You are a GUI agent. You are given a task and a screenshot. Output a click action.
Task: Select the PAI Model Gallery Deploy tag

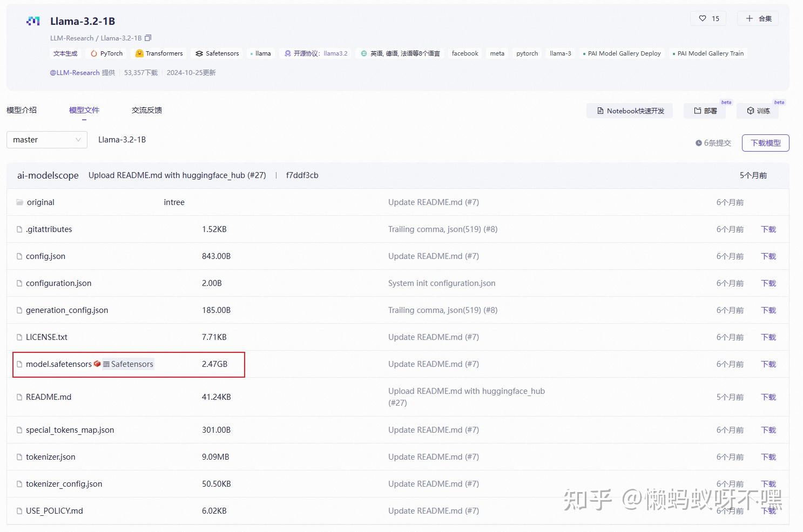pos(622,53)
